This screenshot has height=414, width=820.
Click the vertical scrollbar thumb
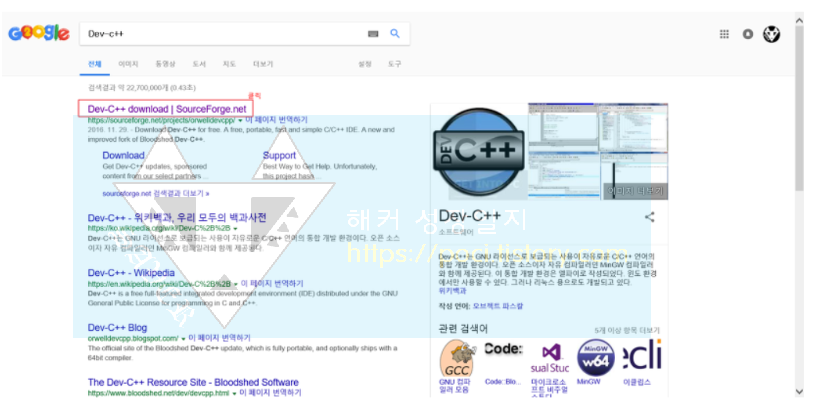click(799, 109)
